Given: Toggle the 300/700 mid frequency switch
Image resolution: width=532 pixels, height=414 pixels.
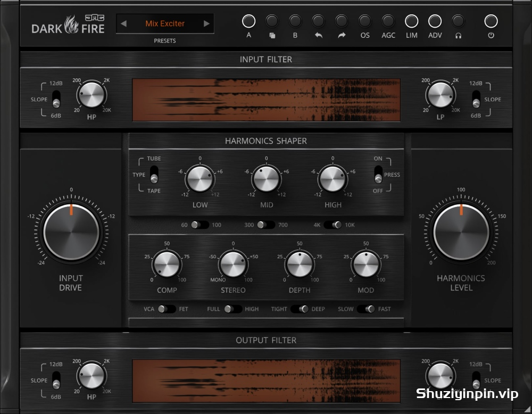Looking at the screenshot, I should (x=265, y=225).
